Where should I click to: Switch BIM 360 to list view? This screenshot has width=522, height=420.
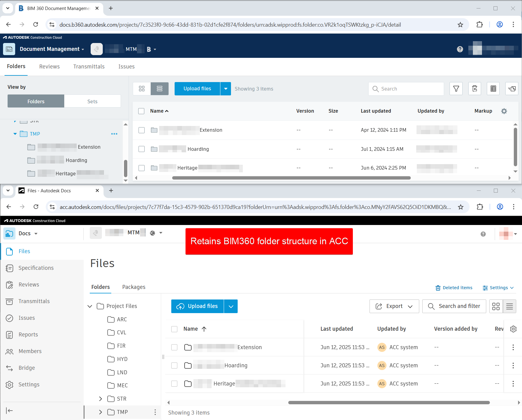[x=159, y=89]
